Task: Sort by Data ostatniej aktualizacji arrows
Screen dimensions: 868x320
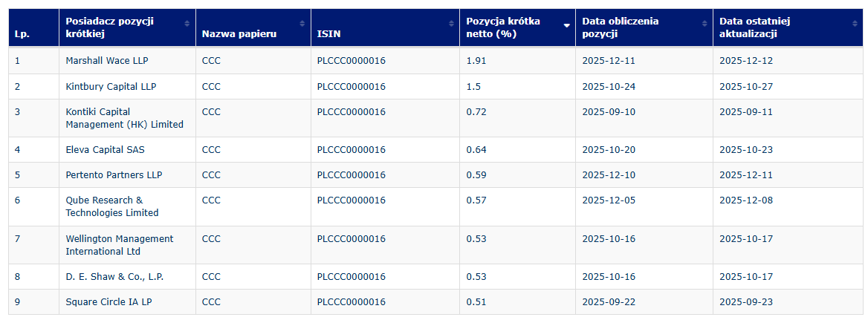Action: (855, 23)
